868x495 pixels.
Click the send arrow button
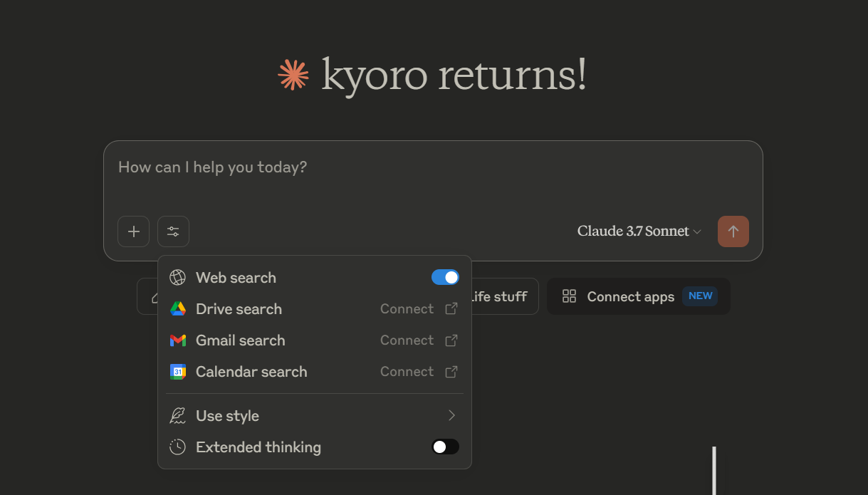[733, 231]
